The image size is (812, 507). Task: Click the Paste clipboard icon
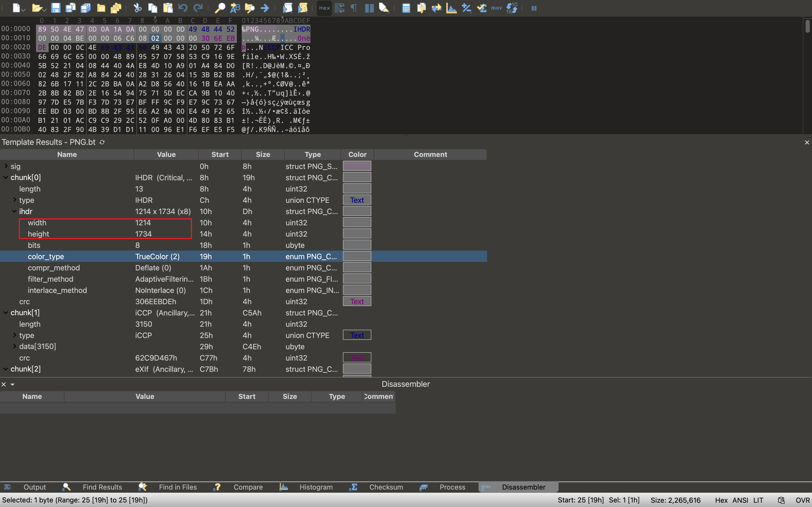coord(168,8)
